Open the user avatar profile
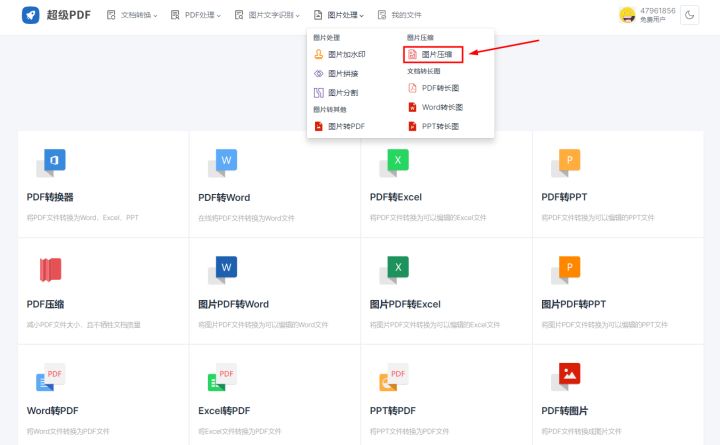 point(627,15)
